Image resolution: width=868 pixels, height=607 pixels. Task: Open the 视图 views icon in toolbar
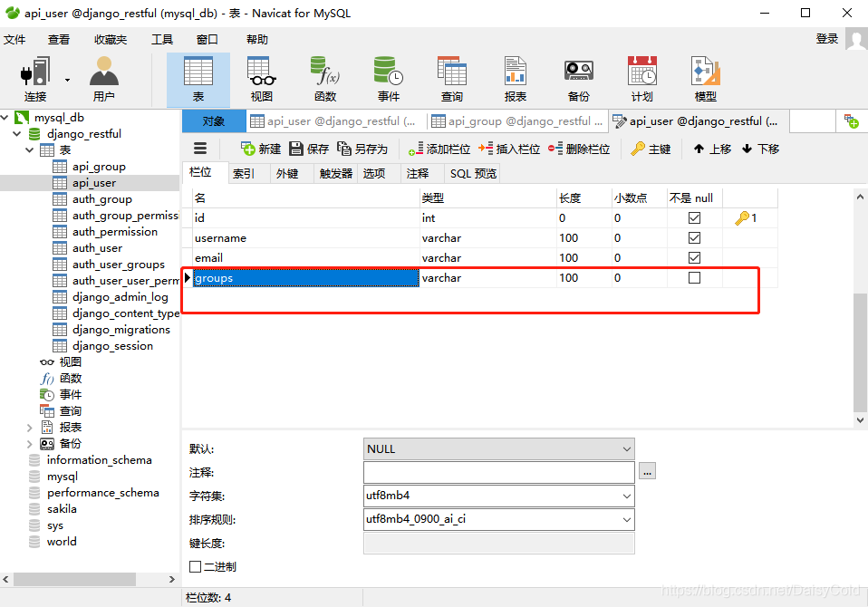pos(261,79)
